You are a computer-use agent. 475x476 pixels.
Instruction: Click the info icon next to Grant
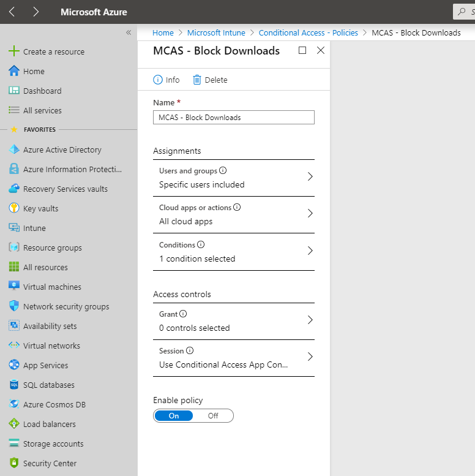(183, 314)
